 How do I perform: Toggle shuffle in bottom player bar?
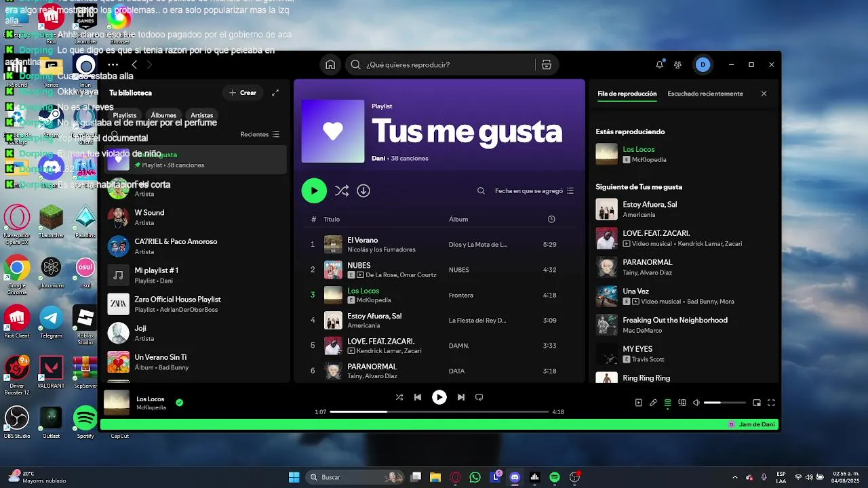pyautogui.click(x=399, y=397)
